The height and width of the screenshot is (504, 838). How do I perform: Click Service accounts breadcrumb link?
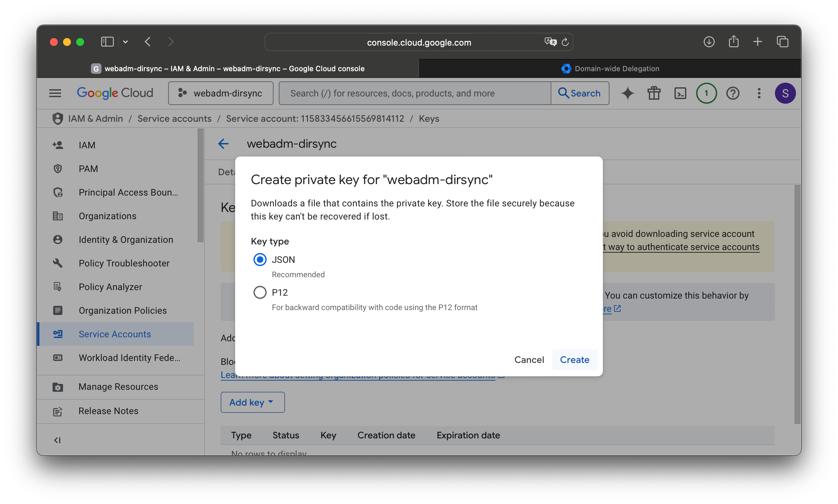[x=174, y=118]
